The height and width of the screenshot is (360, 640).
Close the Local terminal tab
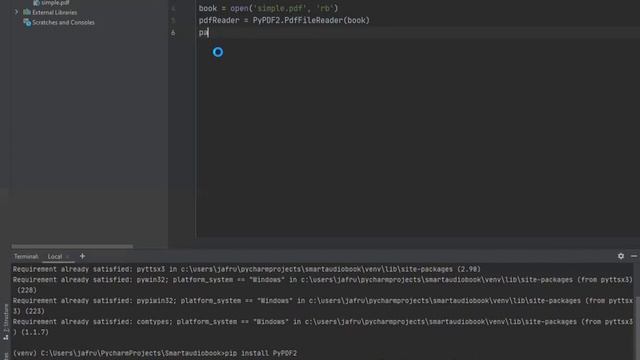68,257
